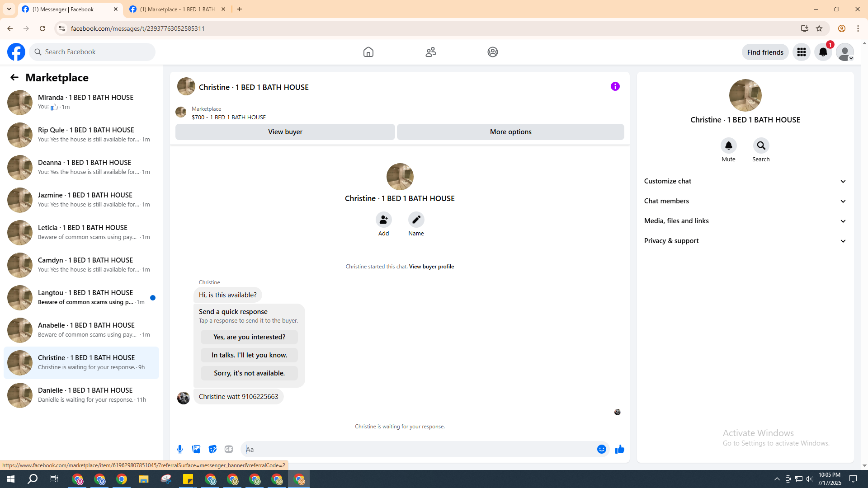Go to Facebook Home icon
The image size is (868, 488).
pos(368,52)
